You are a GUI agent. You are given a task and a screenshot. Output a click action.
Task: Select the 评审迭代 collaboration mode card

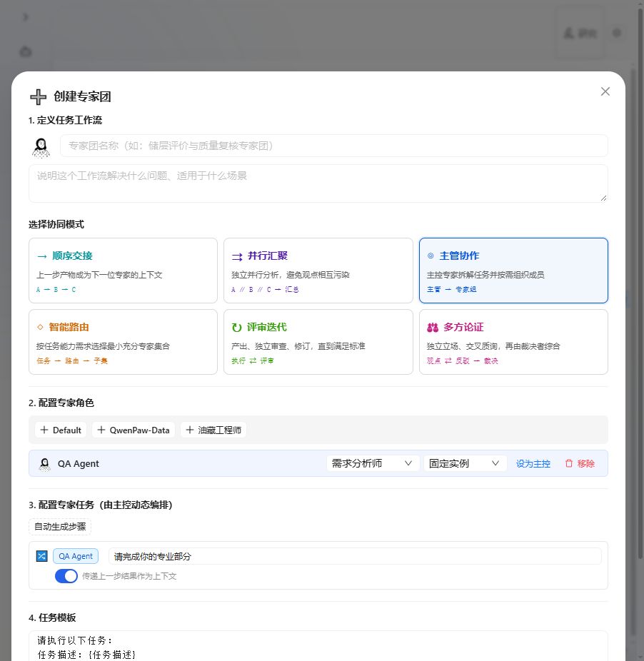pyautogui.click(x=318, y=342)
